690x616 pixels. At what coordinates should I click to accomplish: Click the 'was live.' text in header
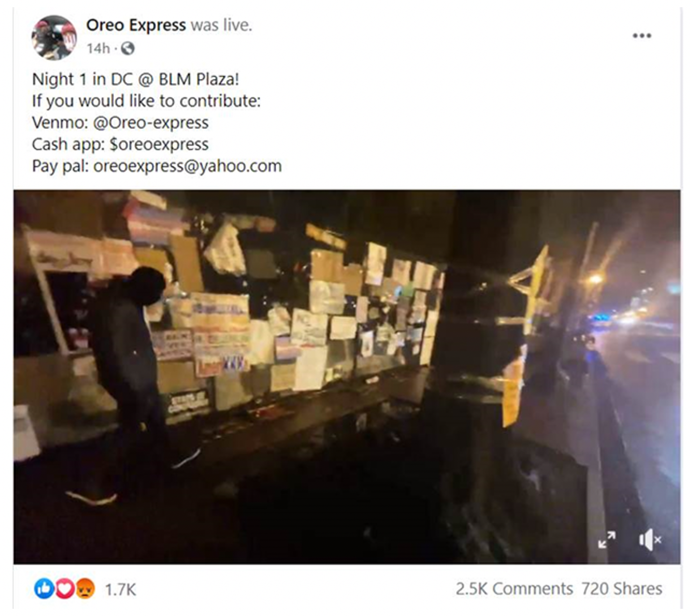(x=221, y=25)
